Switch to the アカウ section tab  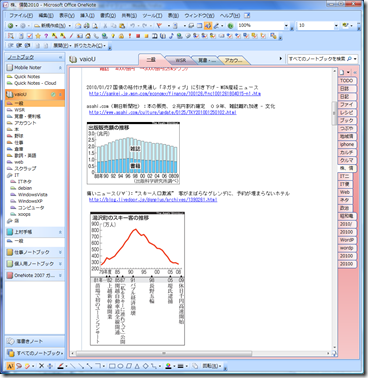click(233, 60)
